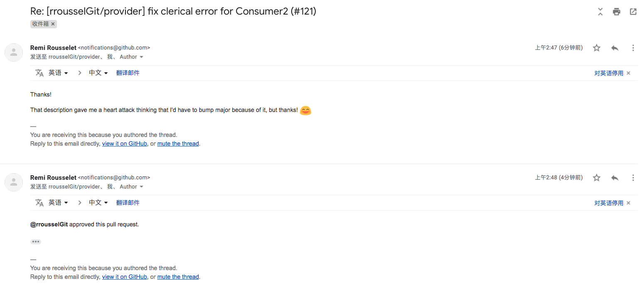Click 翻译邮件 in the first message
Viewport: 644px width, 288px height.
click(128, 73)
